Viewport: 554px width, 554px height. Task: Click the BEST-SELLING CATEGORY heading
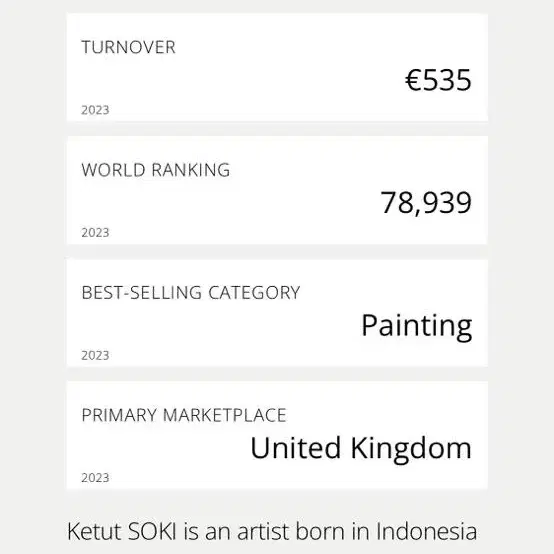[191, 293]
